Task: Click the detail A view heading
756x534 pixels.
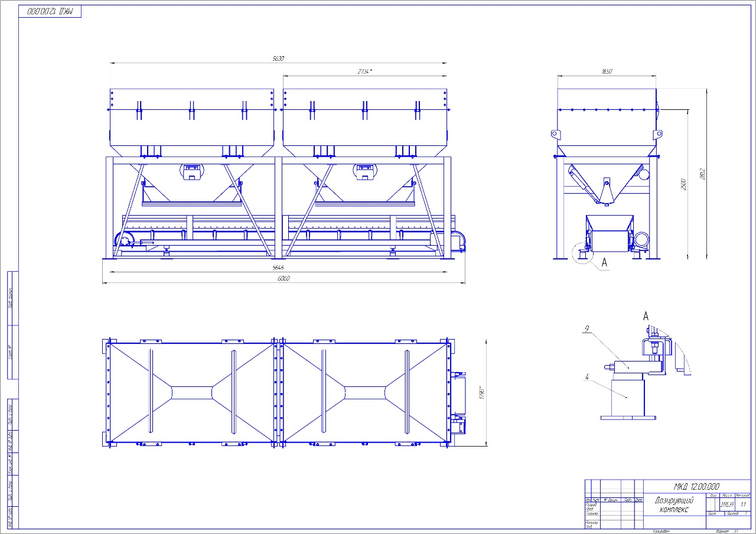Action: click(x=646, y=317)
